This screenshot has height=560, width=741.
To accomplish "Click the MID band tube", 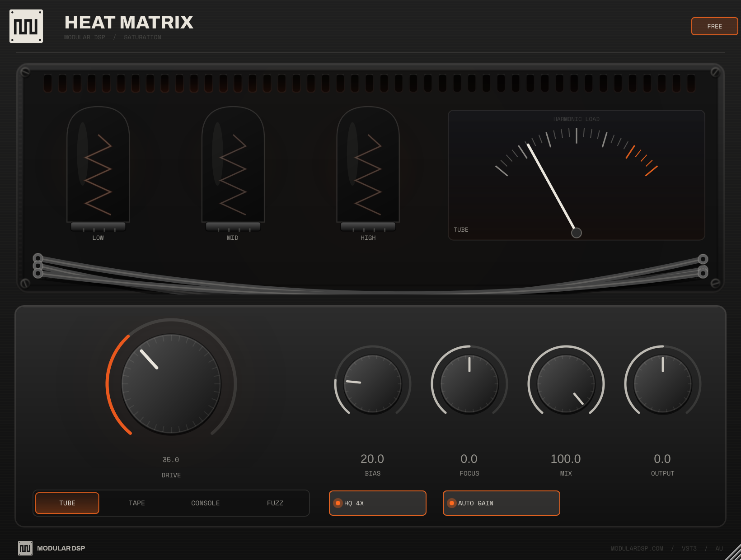I will 233,169.
